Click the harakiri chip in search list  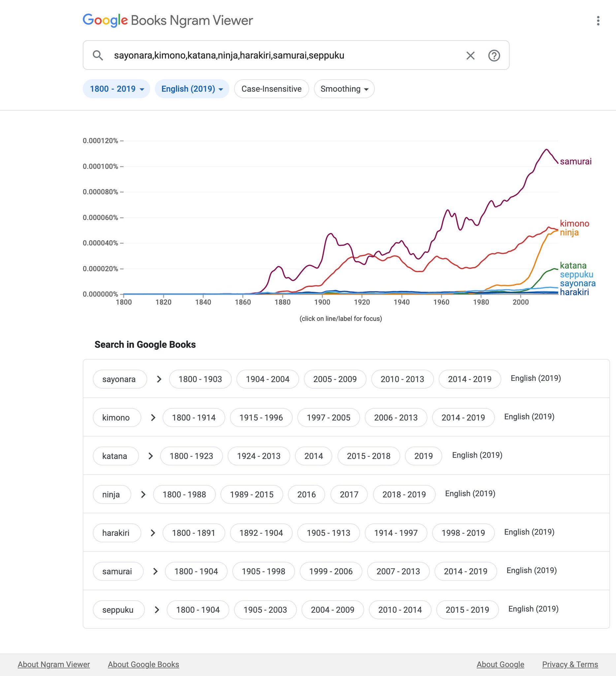(116, 533)
